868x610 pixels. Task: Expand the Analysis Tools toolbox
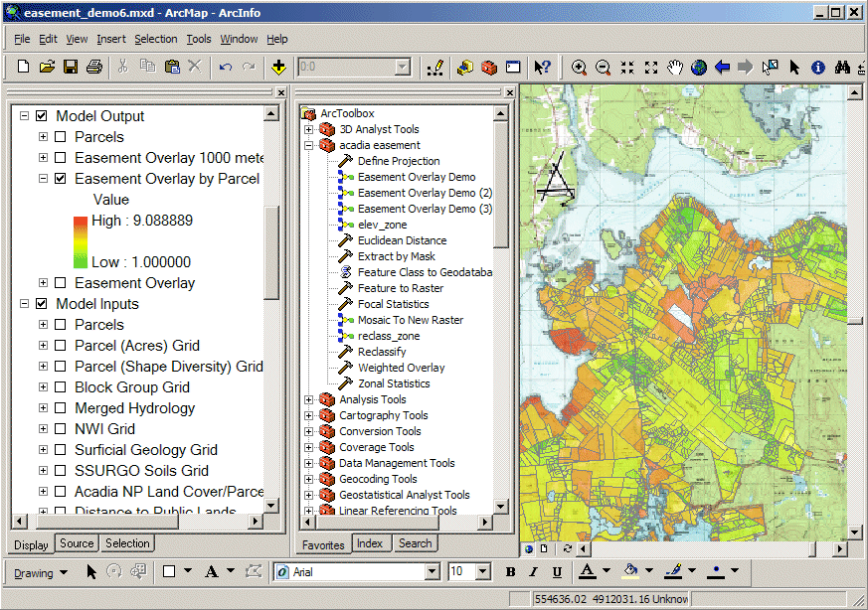coord(309,399)
